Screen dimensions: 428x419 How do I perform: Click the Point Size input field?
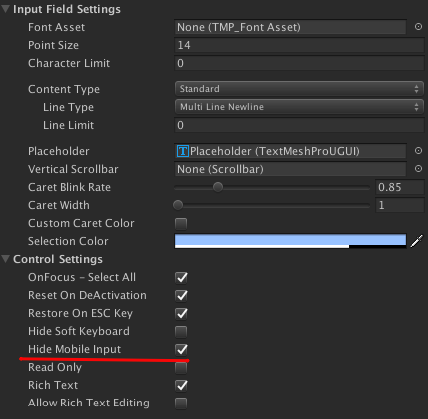tap(299, 45)
